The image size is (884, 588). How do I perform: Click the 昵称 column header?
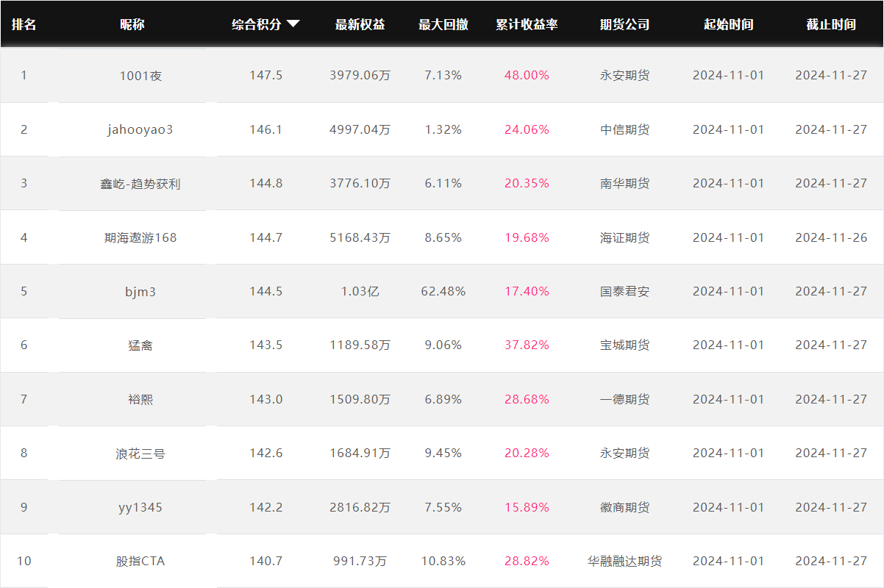pyautogui.click(x=132, y=24)
